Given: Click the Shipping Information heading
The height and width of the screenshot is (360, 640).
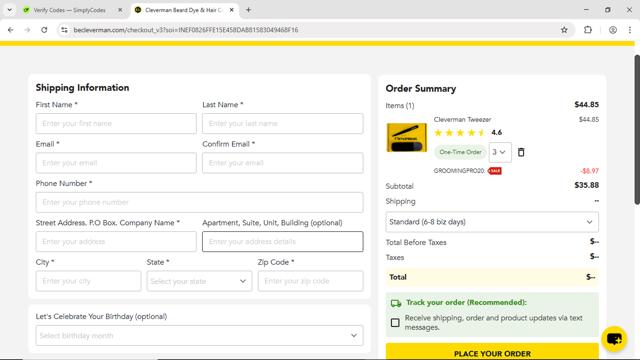Looking at the screenshot, I should pos(82,88).
